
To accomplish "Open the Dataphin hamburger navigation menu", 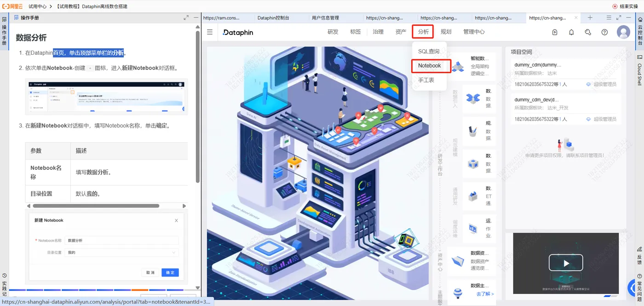I will (x=210, y=32).
